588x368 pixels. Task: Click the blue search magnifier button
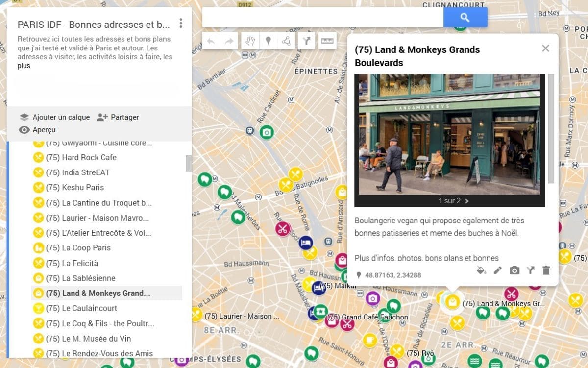coord(465,18)
